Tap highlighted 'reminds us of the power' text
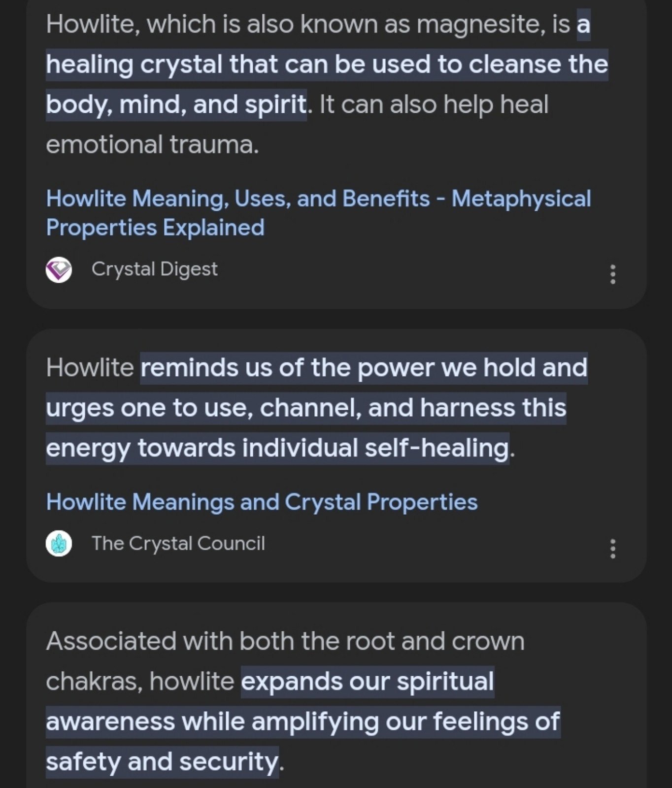 click(x=364, y=368)
